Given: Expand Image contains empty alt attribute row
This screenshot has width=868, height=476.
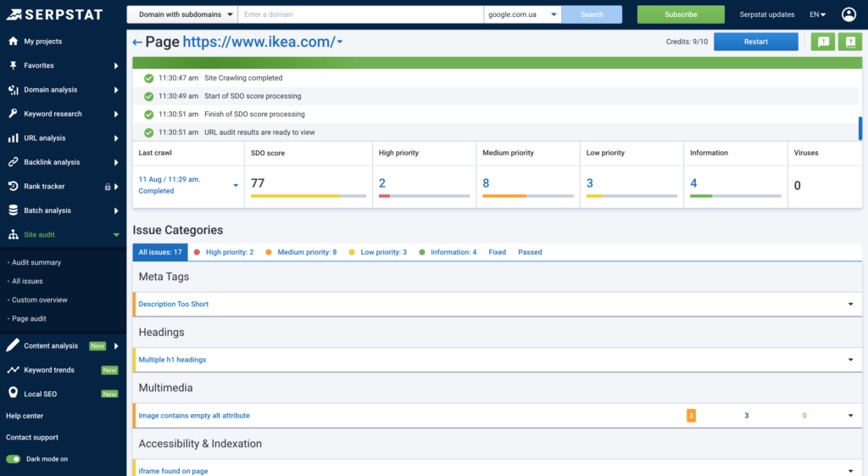Looking at the screenshot, I should (850, 416).
